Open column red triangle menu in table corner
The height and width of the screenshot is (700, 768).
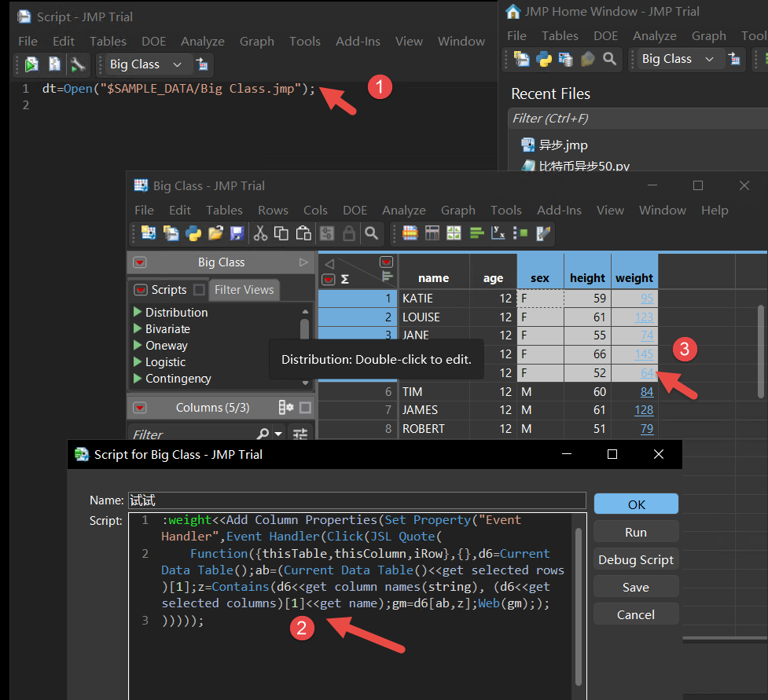coord(387,262)
